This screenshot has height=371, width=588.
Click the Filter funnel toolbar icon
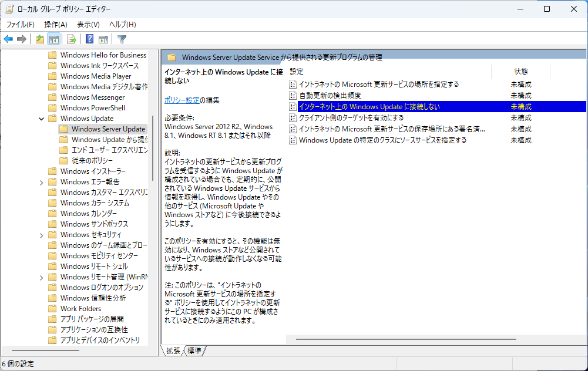122,39
